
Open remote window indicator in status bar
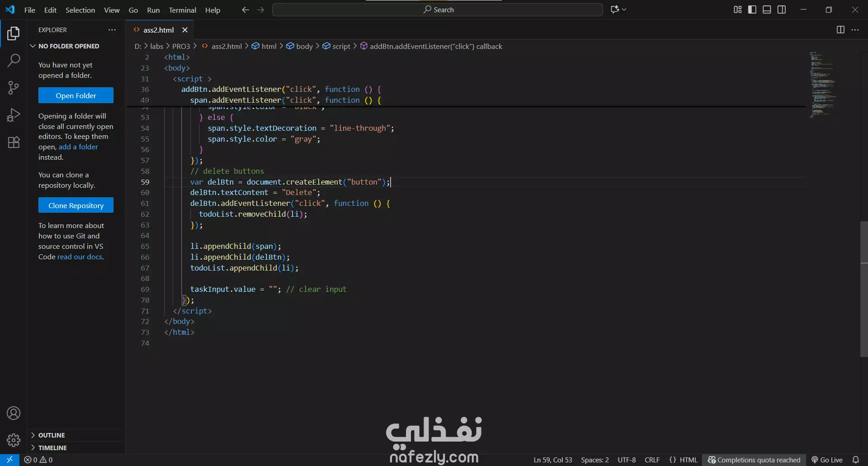pyautogui.click(x=9, y=460)
